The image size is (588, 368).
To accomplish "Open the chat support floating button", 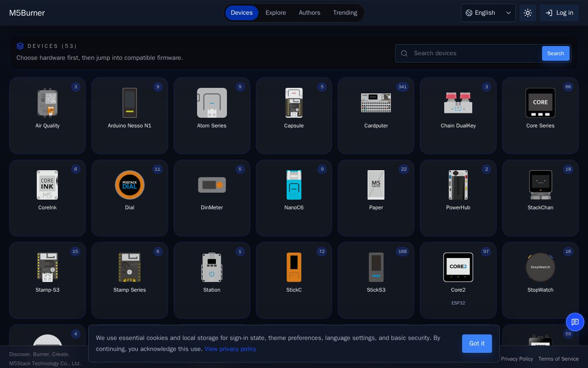I will (575, 322).
